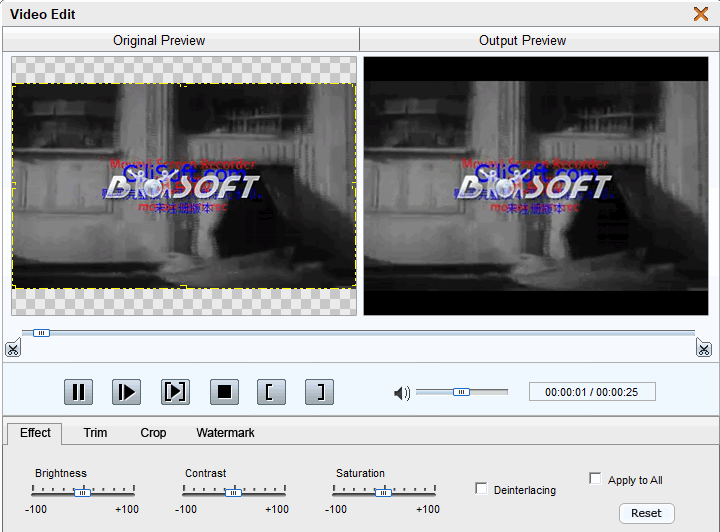
Task: Play the selected bracketed segment
Action: point(175,392)
